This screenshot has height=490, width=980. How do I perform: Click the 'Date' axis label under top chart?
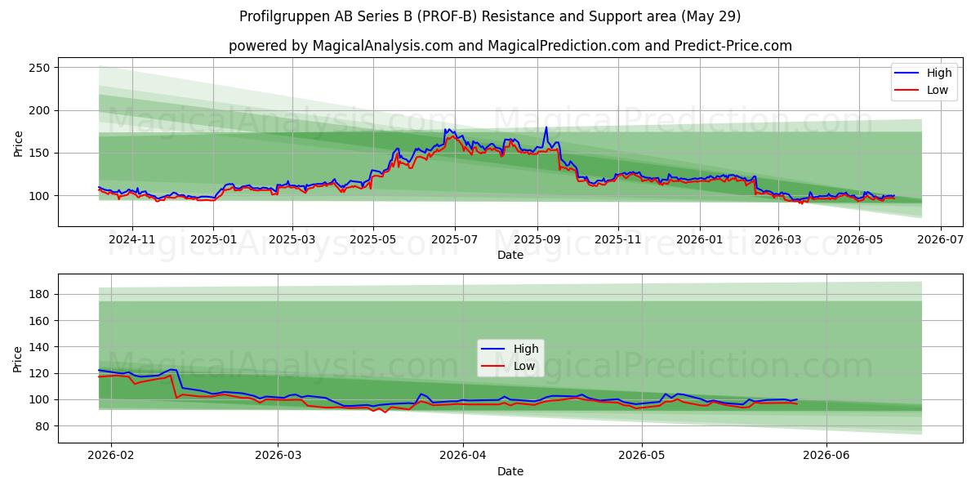tap(510, 256)
